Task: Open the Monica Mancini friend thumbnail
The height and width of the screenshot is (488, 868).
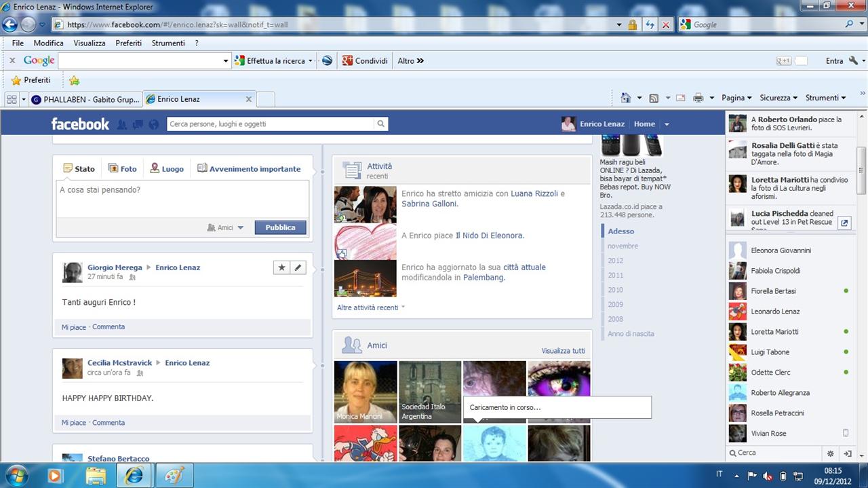Action: [x=366, y=392]
